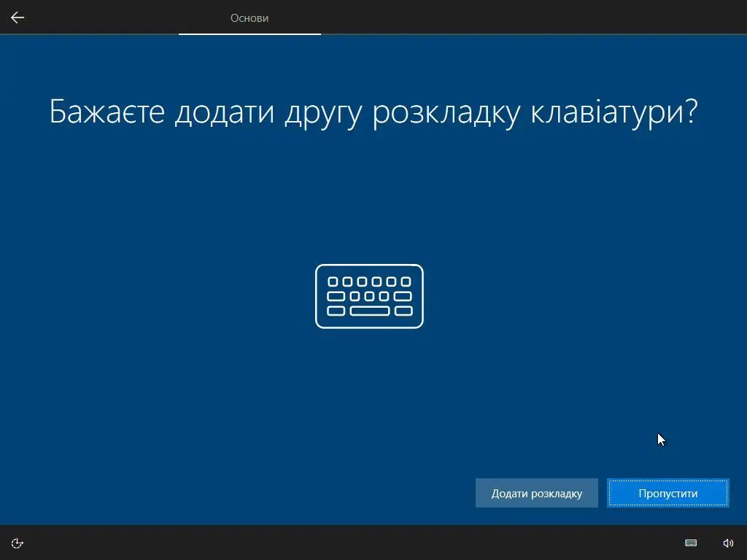
Task: Switch to the Основи tab at the top
Action: click(x=249, y=18)
